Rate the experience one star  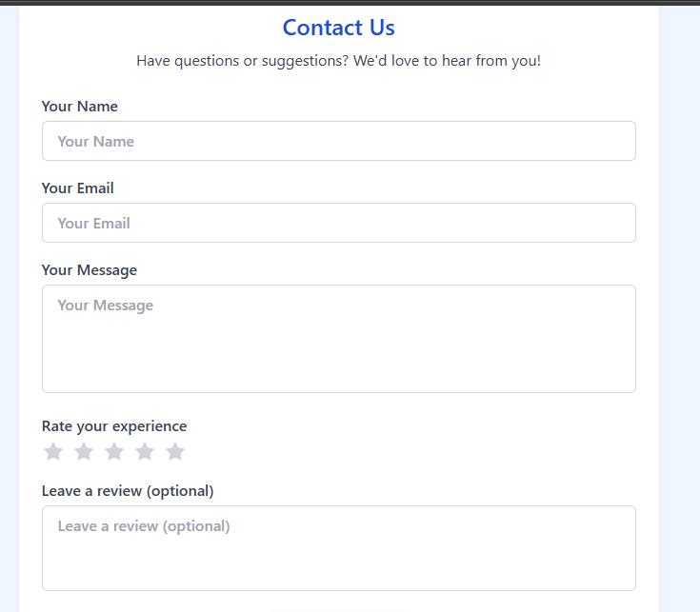pyautogui.click(x=53, y=451)
